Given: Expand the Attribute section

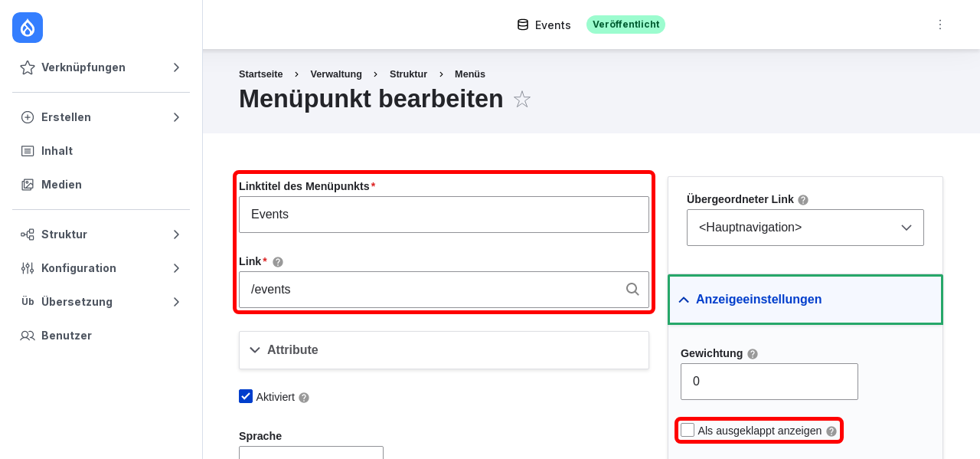Looking at the screenshot, I should [x=444, y=350].
